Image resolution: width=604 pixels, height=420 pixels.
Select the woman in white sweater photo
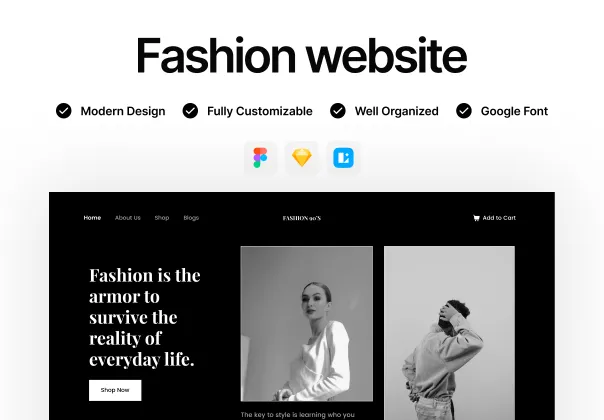click(x=307, y=324)
